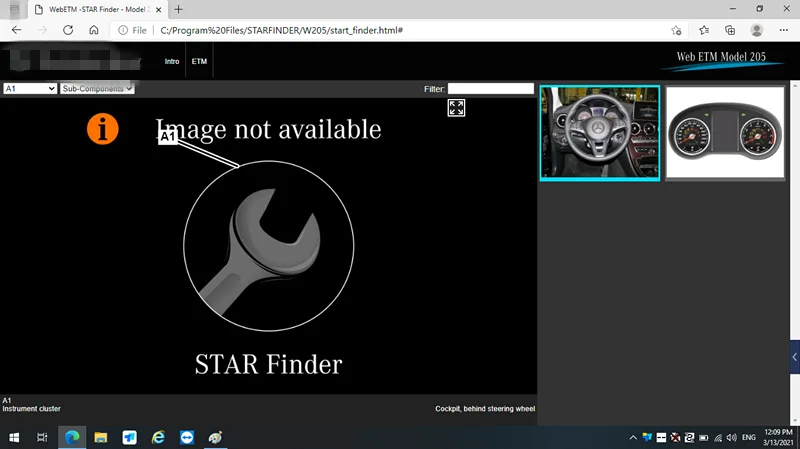Open volume control in tray
The image size is (800, 449).
tap(732, 437)
